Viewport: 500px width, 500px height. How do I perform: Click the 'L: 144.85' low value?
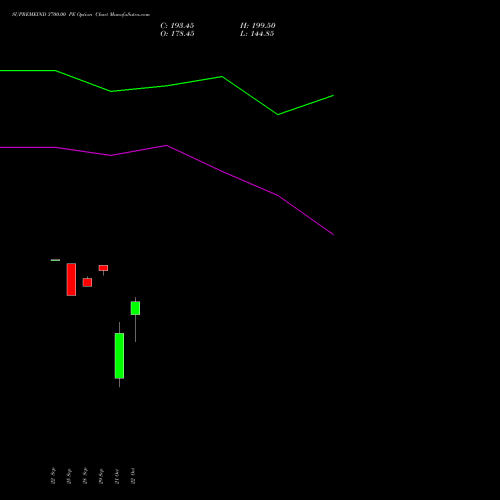[x=257, y=34]
